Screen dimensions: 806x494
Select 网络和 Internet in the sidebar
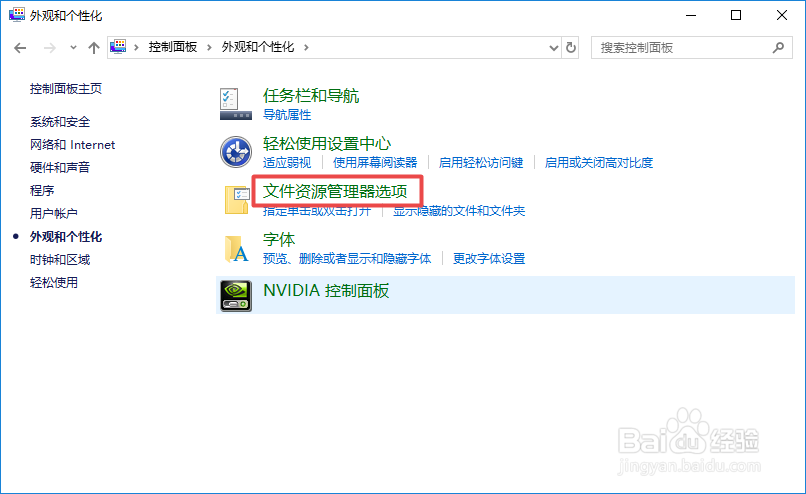point(72,145)
